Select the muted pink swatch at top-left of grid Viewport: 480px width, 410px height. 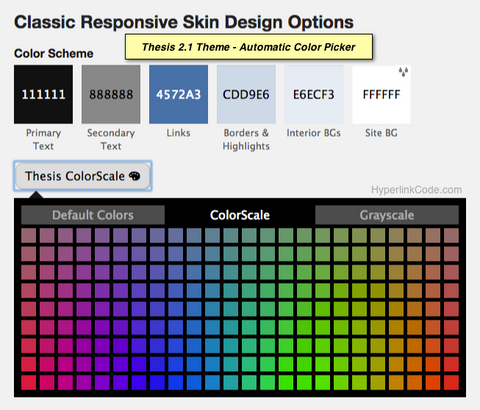29,235
